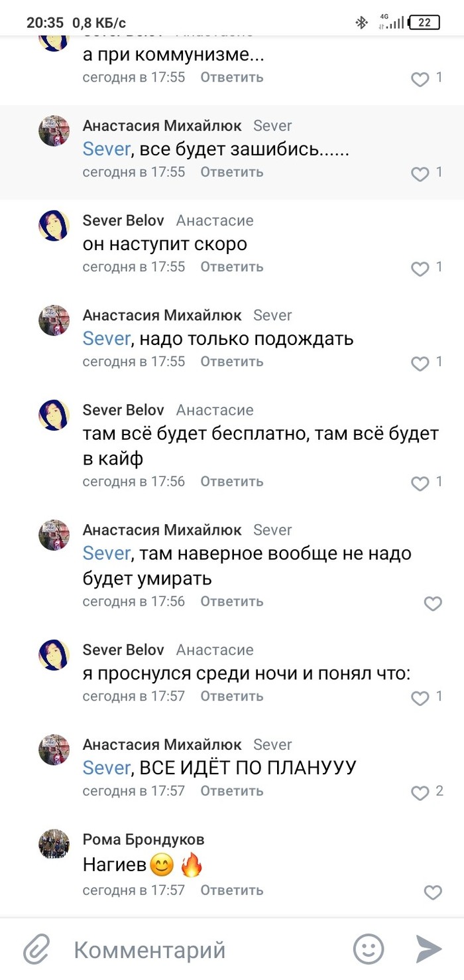Like the 'ВСЕ ИДЁТ ПО ПЛАНУУУ' comment
Screen dimensions: 464x980
tap(420, 792)
